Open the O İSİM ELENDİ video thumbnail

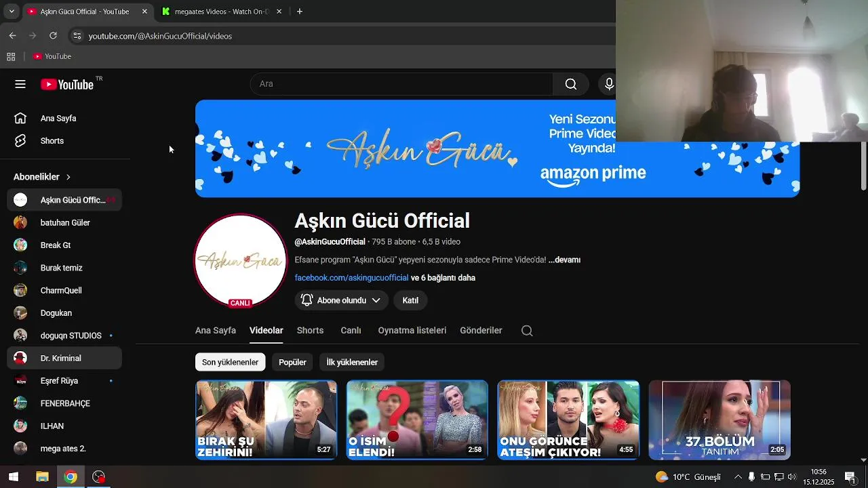click(x=417, y=420)
